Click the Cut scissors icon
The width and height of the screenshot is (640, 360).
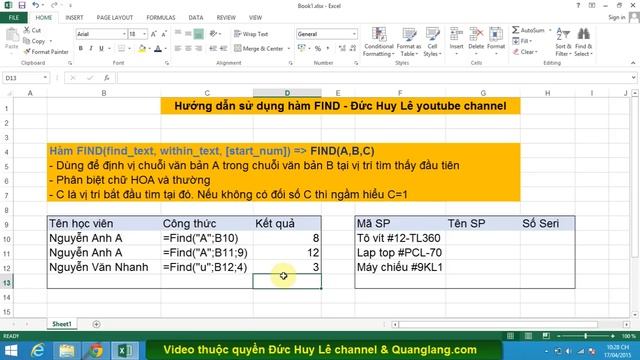27,30
